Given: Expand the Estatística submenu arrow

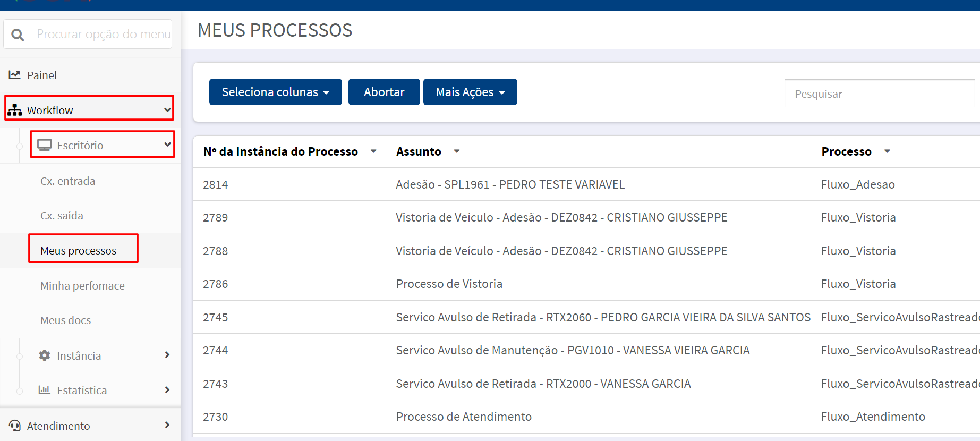Looking at the screenshot, I should tap(167, 389).
